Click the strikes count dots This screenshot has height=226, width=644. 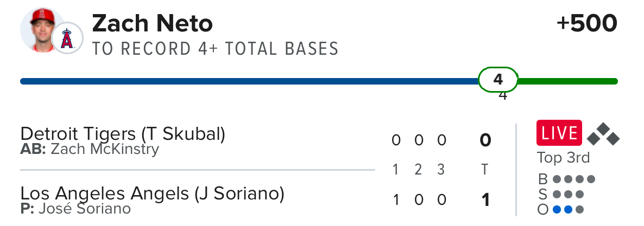[568, 195]
